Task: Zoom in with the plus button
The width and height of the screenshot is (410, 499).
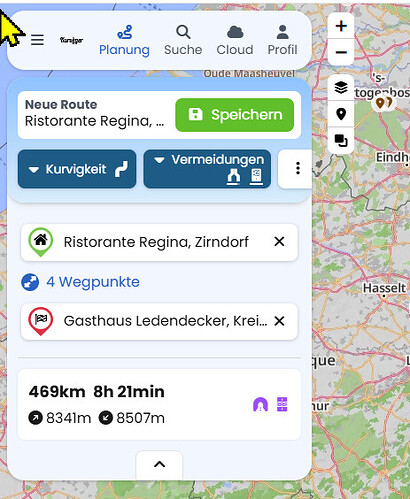Action: tap(341, 26)
